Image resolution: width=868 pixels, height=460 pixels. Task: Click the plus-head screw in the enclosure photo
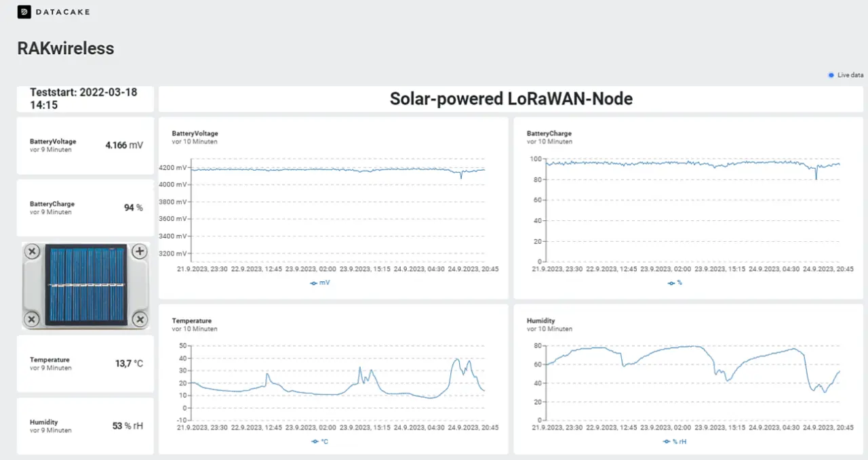139,252
